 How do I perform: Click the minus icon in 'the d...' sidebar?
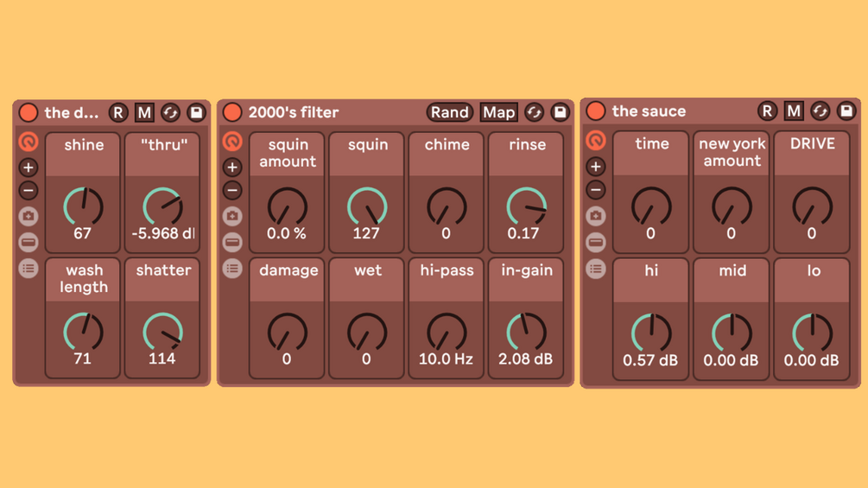pos(29,190)
